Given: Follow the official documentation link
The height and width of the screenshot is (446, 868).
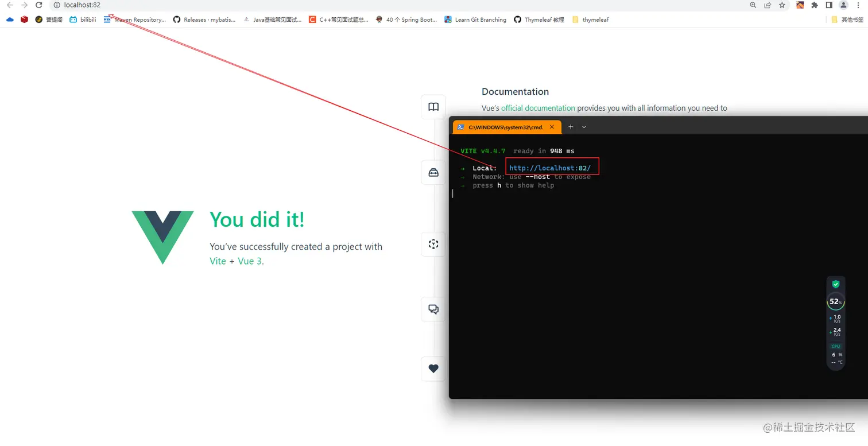Looking at the screenshot, I should 538,108.
